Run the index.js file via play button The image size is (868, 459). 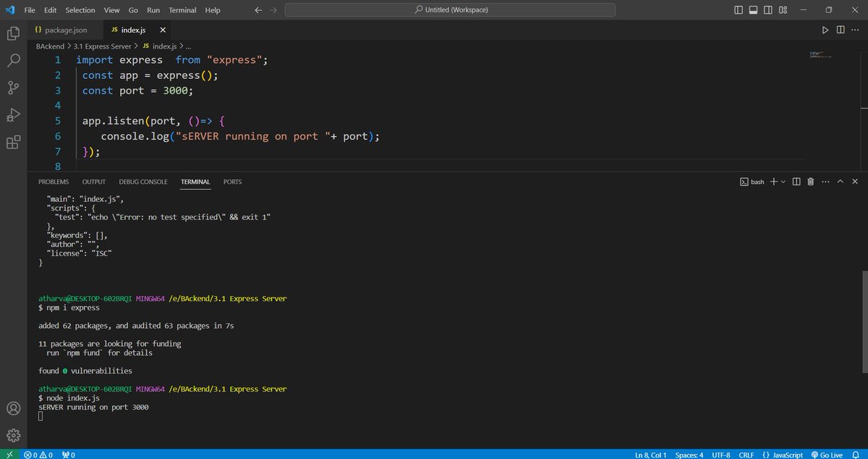pos(825,30)
